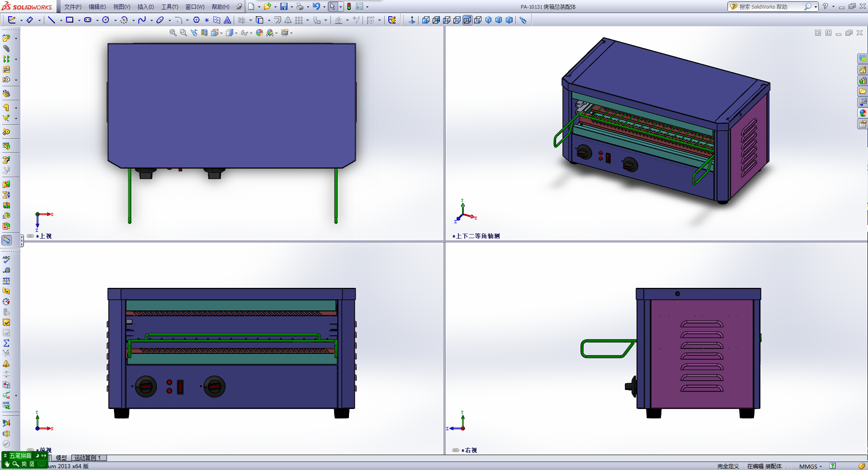Toggle the link-views chain icon beside 右视
Image resolution: width=868 pixels, height=470 pixels.
[456, 450]
